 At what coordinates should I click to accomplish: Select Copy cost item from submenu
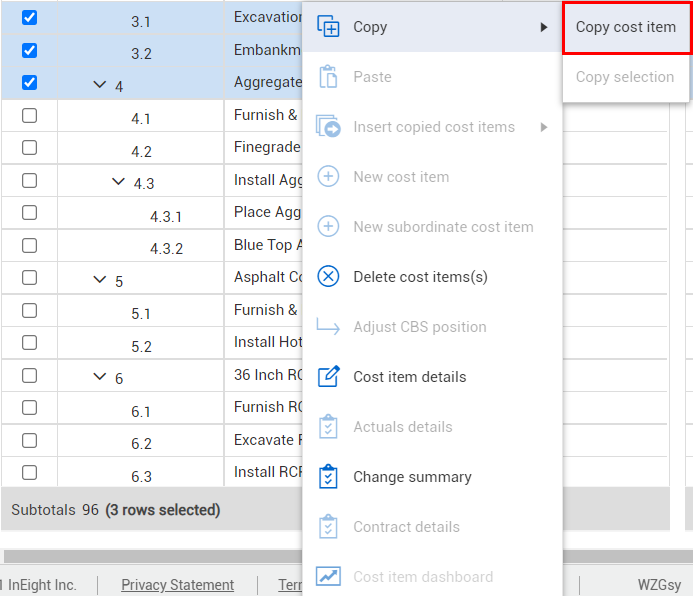(626, 27)
